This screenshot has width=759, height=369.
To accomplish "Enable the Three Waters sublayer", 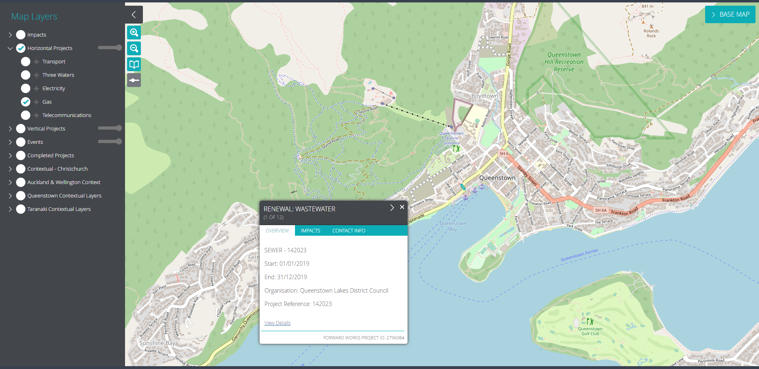I will pyautogui.click(x=26, y=75).
